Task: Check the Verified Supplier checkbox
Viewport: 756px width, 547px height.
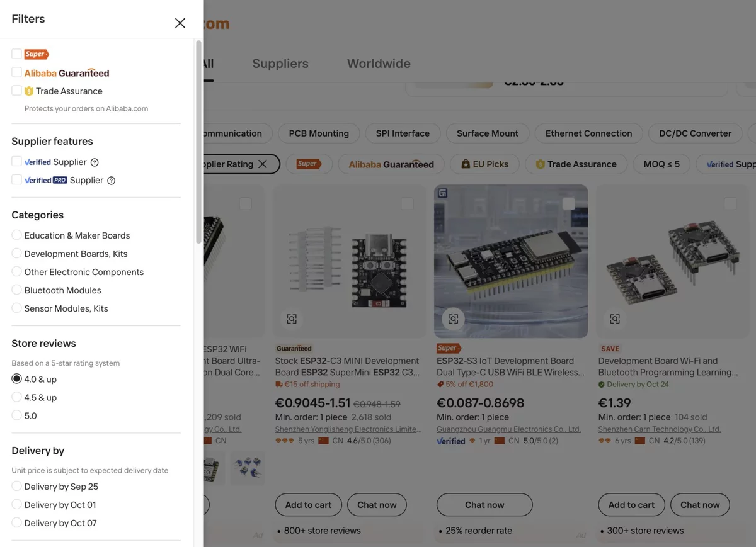Action: (x=16, y=162)
